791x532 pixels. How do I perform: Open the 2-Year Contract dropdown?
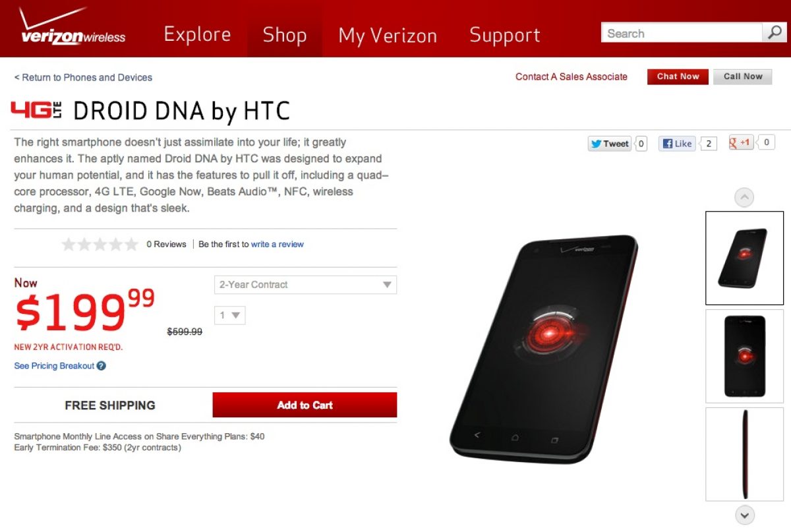click(305, 285)
